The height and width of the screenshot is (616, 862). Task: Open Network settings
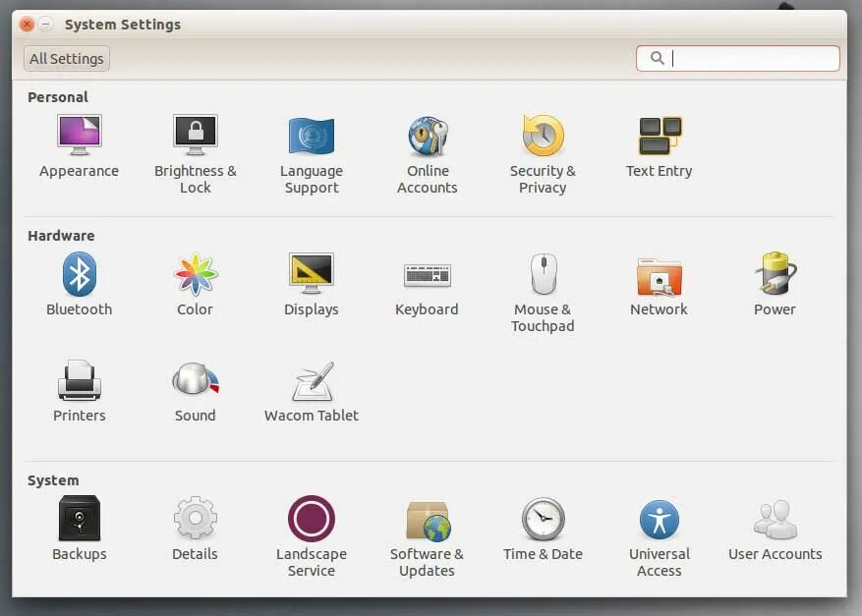click(659, 287)
